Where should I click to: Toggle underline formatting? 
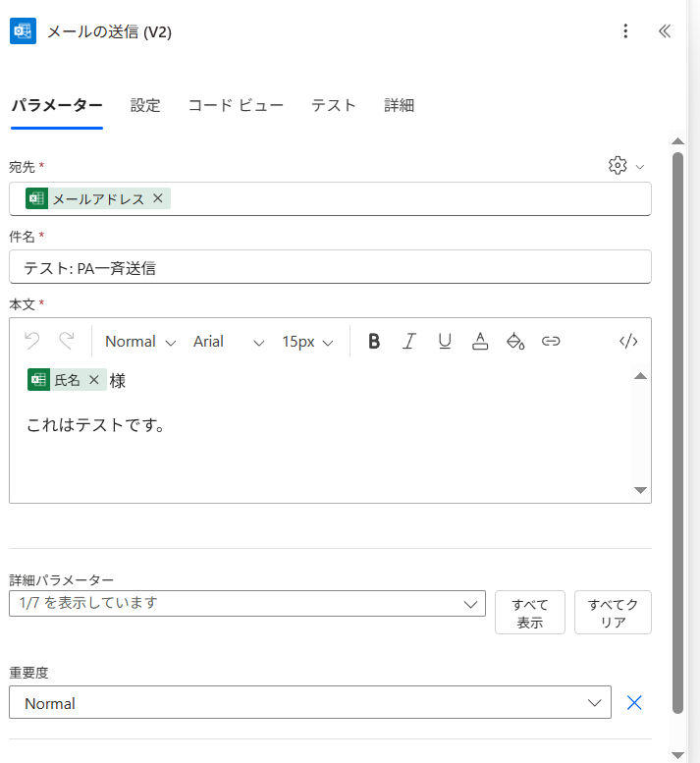445,341
